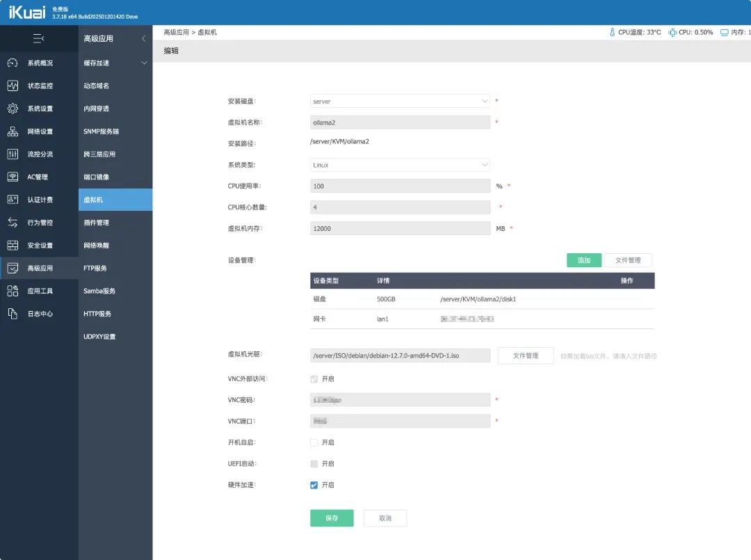Click the 添加 device button
Screen dimensions: 751x560
[x=583, y=260]
